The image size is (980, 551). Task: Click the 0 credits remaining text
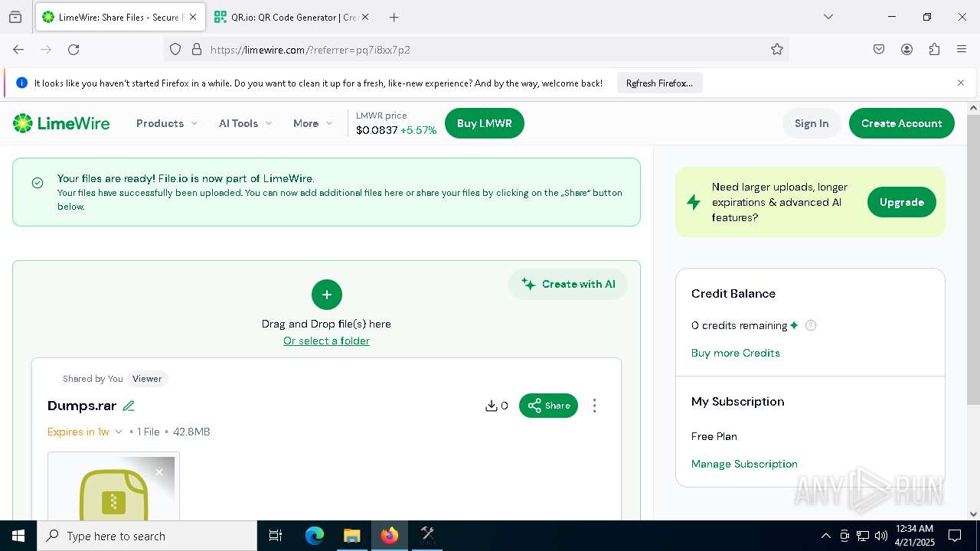(740, 325)
